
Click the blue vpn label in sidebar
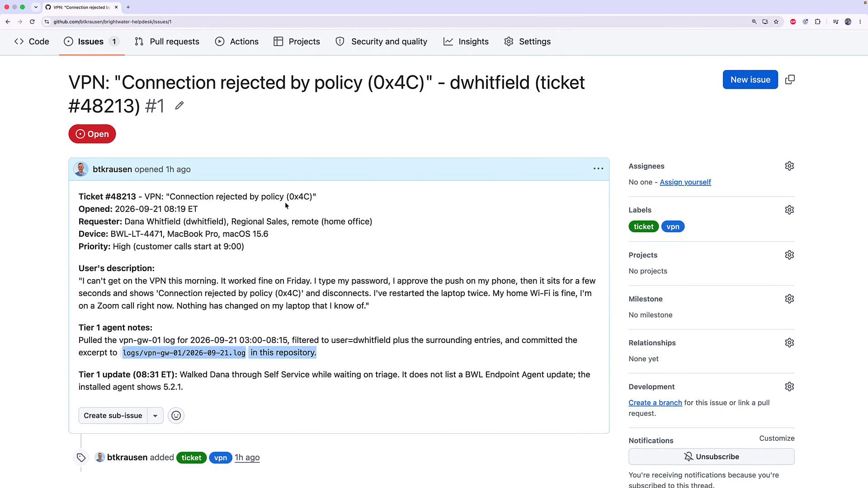tap(673, 226)
